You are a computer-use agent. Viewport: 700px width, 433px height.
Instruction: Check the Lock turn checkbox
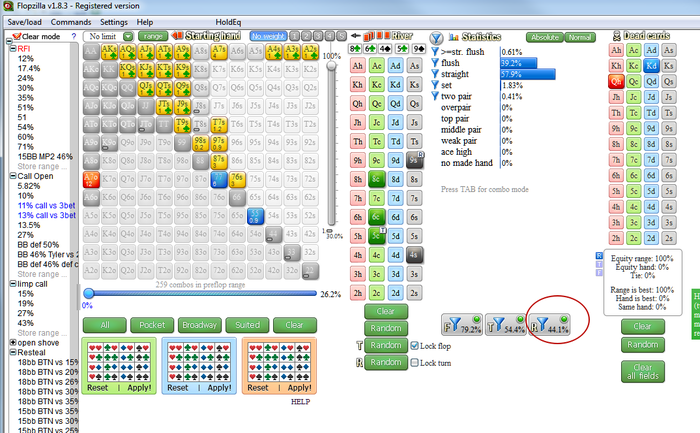tap(414, 362)
